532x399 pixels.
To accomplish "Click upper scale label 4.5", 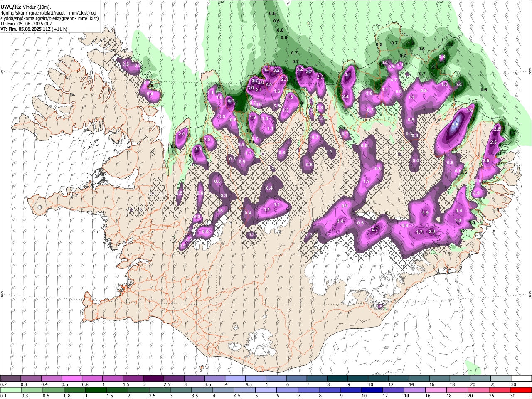I will (x=249, y=384).
